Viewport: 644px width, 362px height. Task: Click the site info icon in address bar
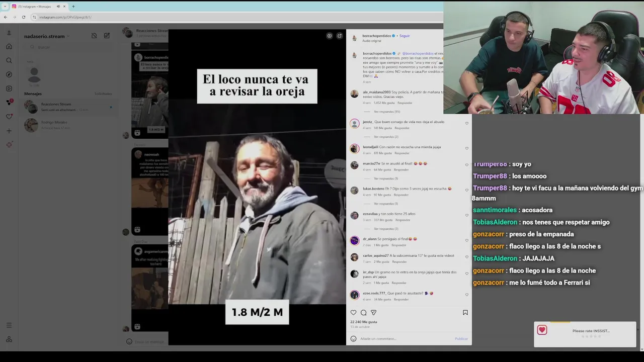coord(34,17)
